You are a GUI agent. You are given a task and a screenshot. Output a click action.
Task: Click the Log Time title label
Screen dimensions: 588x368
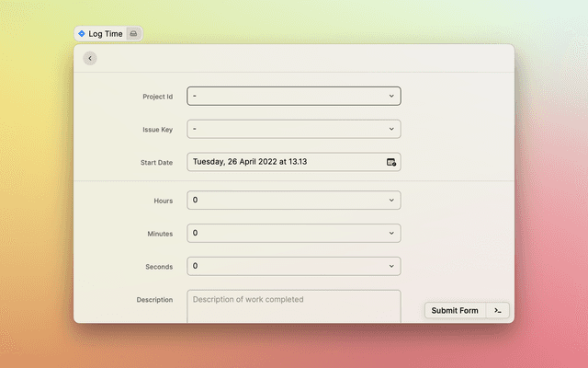(x=105, y=33)
